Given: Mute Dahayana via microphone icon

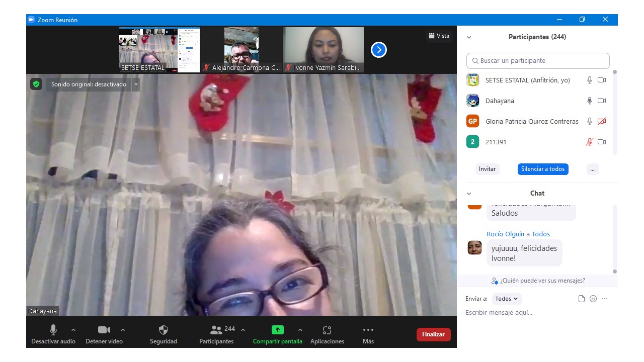Looking at the screenshot, I should coord(590,101).
